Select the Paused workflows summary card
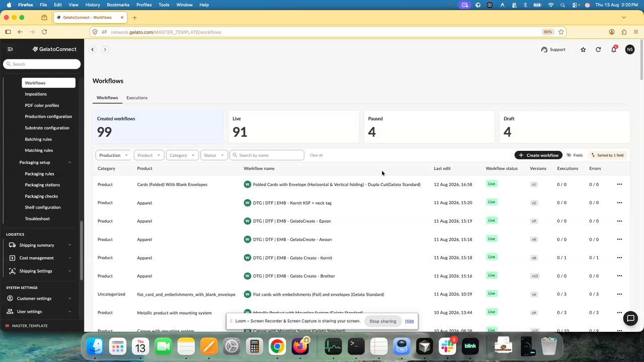The height and width of the screenshot is (362, 644). (x=429, y=127)
